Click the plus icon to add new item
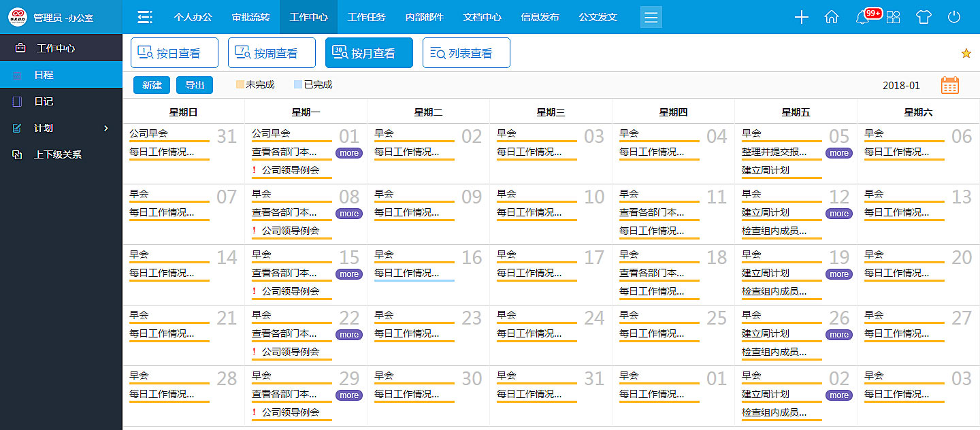Viewport: 980px width, 430px height. (x=801, y=17)
